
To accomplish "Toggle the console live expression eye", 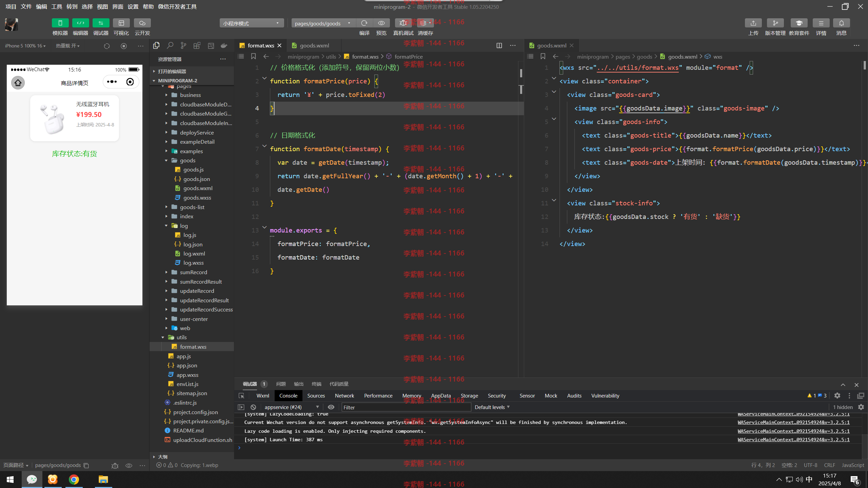I will coord(331,407).
